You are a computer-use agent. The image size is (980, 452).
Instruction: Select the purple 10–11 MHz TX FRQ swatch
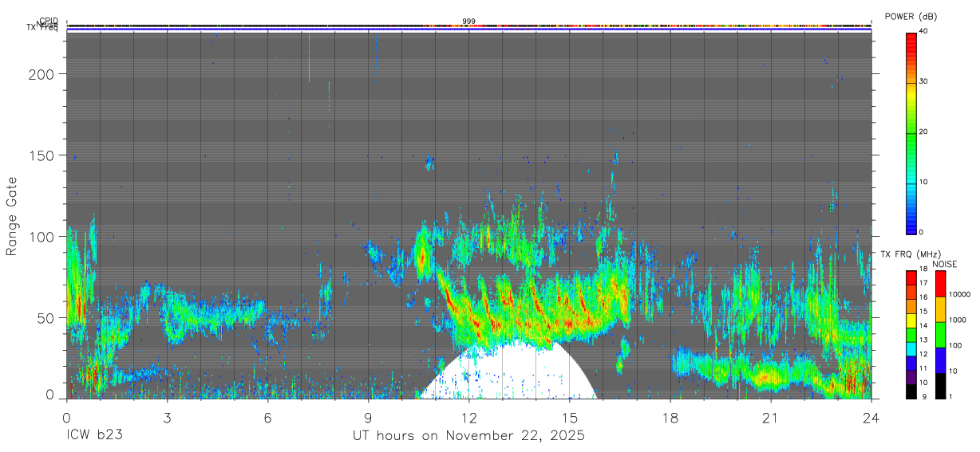(x=911, y=377)
